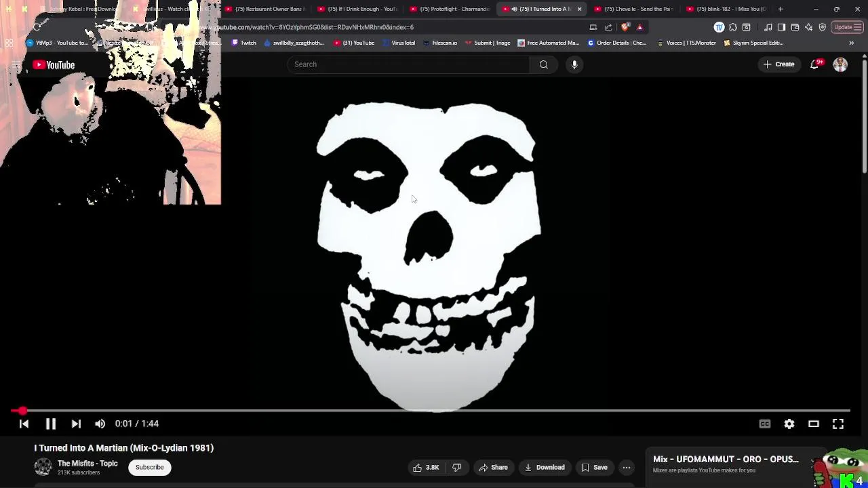Open the YtMp3 - YouTube to... bookmark
The width and height of the screenshot is (868, 488).
pyautogui.click(x=58, y=43)
